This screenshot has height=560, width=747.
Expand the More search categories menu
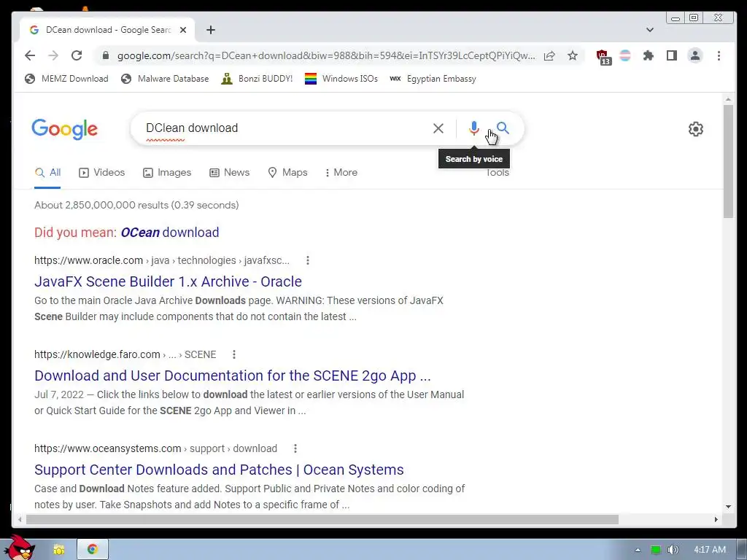pos(341,172)
